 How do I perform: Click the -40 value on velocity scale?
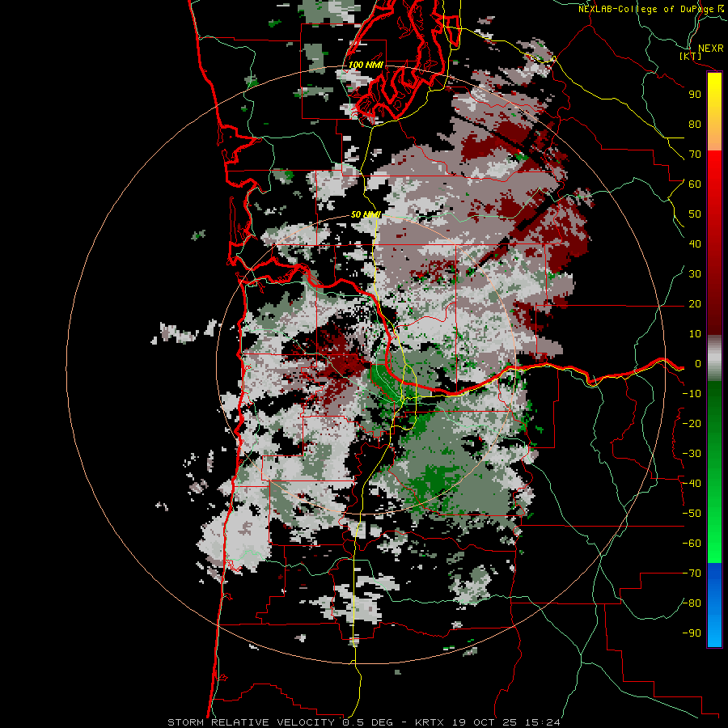(692, 484)
